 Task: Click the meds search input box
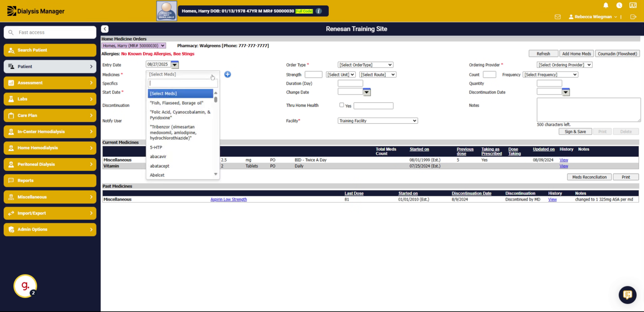click(x=183, y=83)
